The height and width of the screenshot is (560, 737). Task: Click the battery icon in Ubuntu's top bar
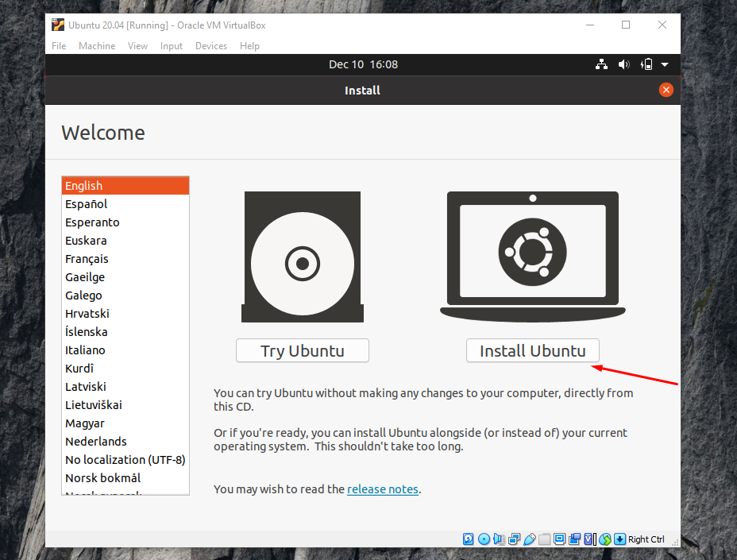(x=646, y=64)
